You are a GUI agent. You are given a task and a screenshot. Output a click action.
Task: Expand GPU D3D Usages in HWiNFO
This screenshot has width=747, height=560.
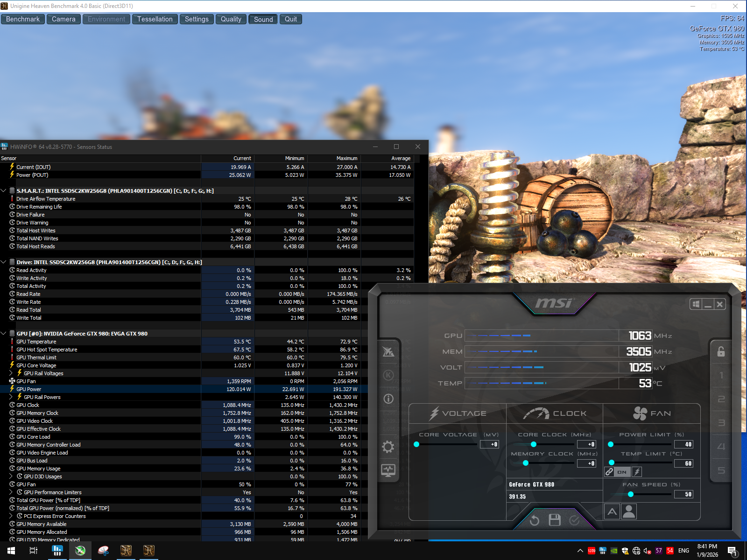11,476
